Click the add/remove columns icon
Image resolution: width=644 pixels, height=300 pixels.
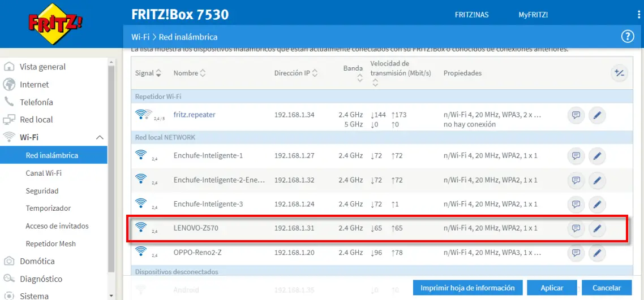(x=619, y=73)
